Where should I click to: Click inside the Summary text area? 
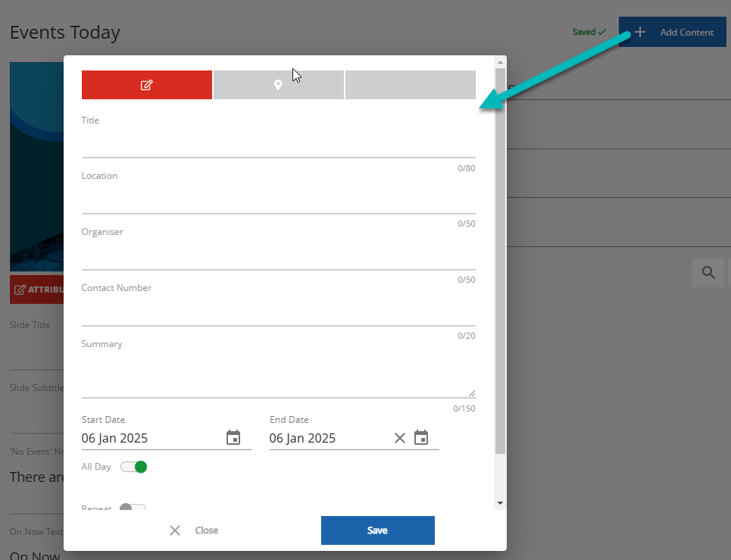(x=278, y=375)
